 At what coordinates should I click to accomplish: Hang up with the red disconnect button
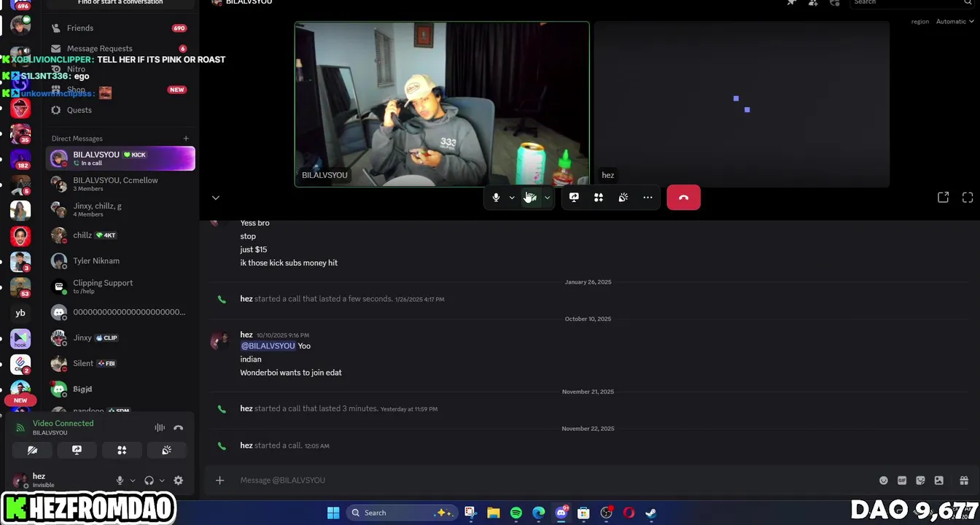683,198
